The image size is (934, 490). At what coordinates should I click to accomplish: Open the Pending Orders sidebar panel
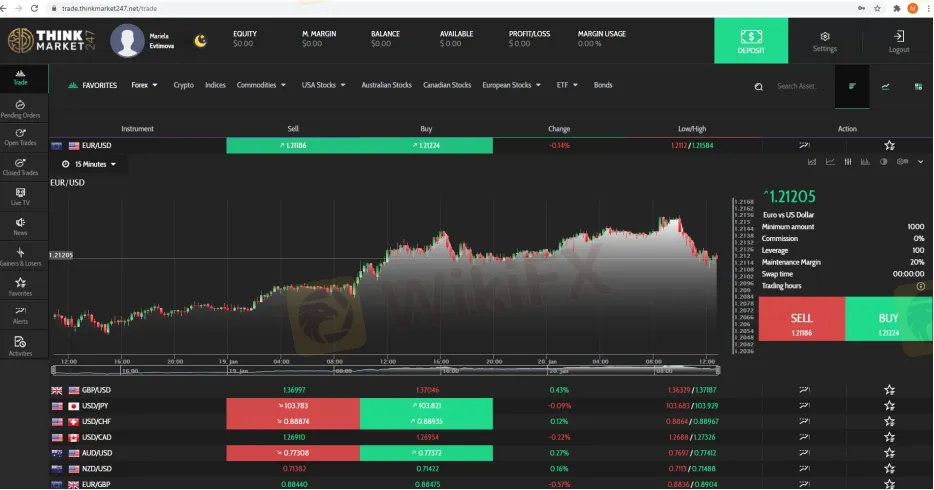click(x=20, y=109)
